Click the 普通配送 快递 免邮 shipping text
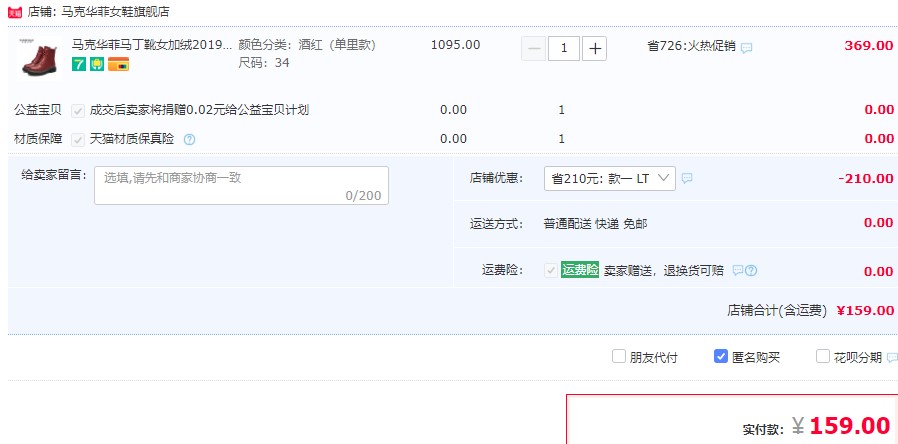This screenshot has height=444, width=898. click(x=596, y=224)
